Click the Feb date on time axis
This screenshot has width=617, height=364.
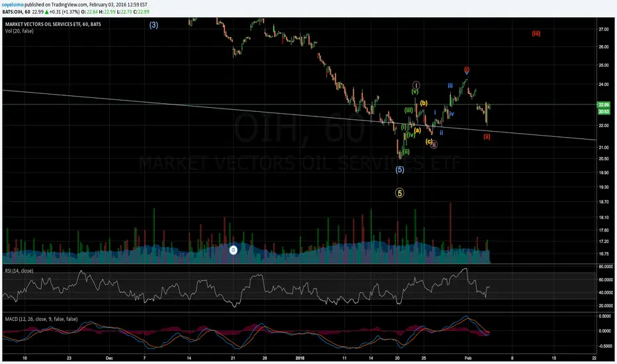click(468, 358)
